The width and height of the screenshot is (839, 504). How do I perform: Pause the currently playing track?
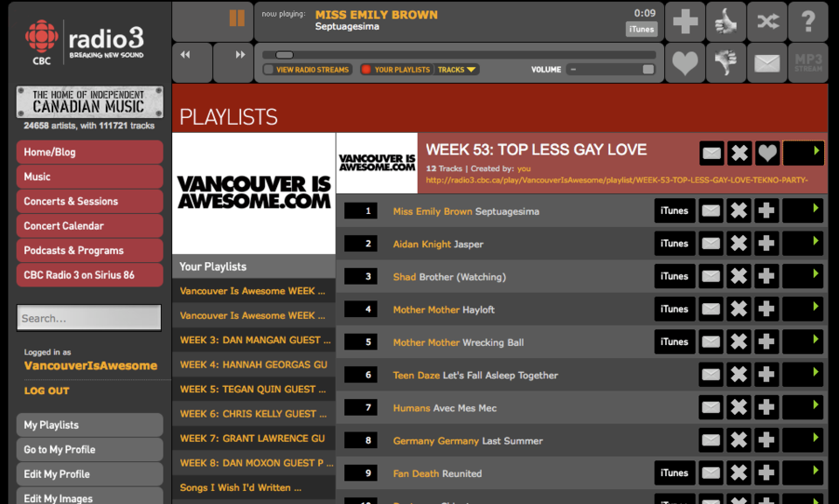(237, 18)
